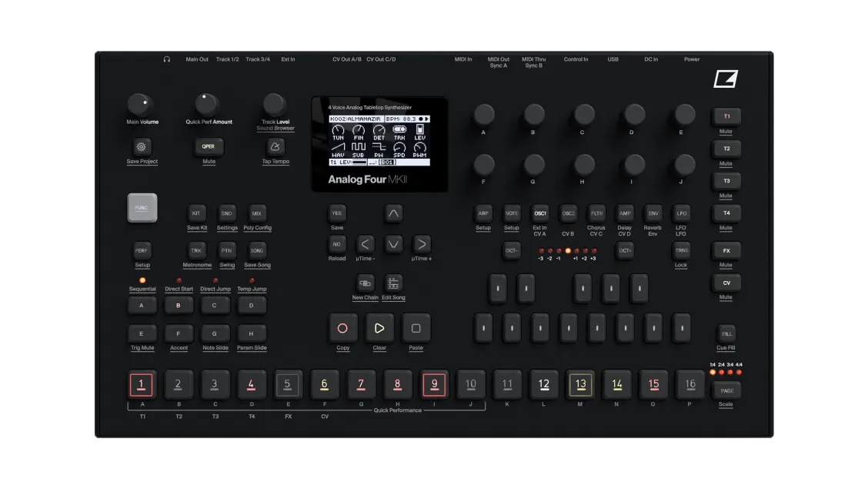Click the right arrow µTime+ key

[421, 244]
